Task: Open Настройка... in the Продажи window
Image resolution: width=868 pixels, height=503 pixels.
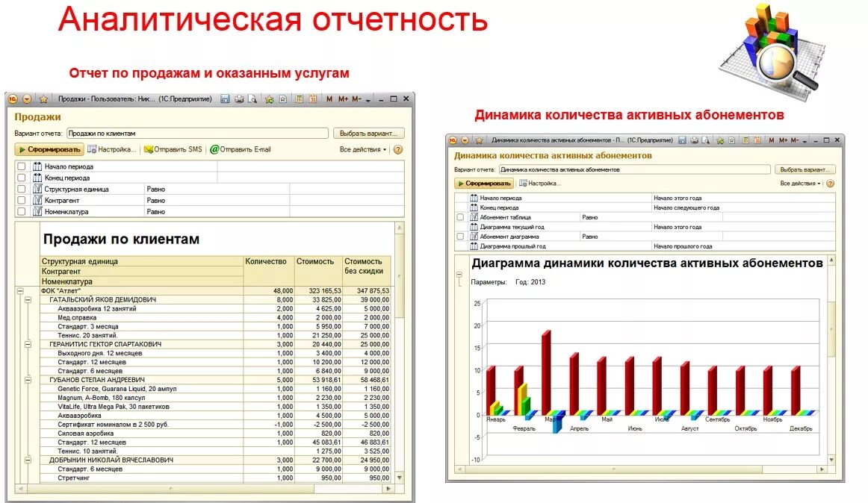Action: (112, 149)
